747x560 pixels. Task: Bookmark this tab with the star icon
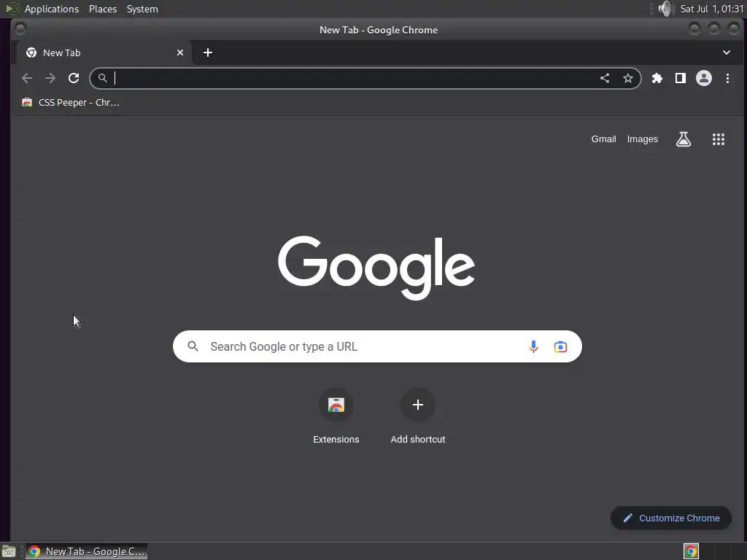[628, 78]
